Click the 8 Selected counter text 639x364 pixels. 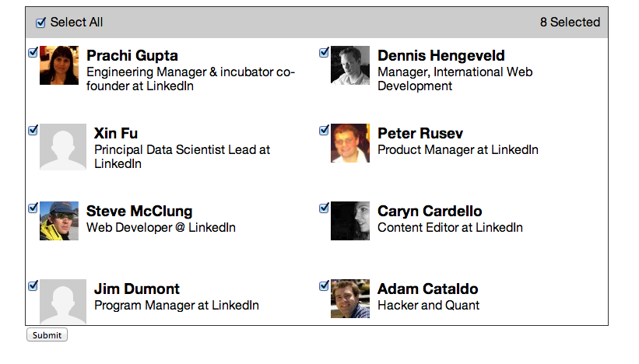pyautogui.click(x=570, y=23)
